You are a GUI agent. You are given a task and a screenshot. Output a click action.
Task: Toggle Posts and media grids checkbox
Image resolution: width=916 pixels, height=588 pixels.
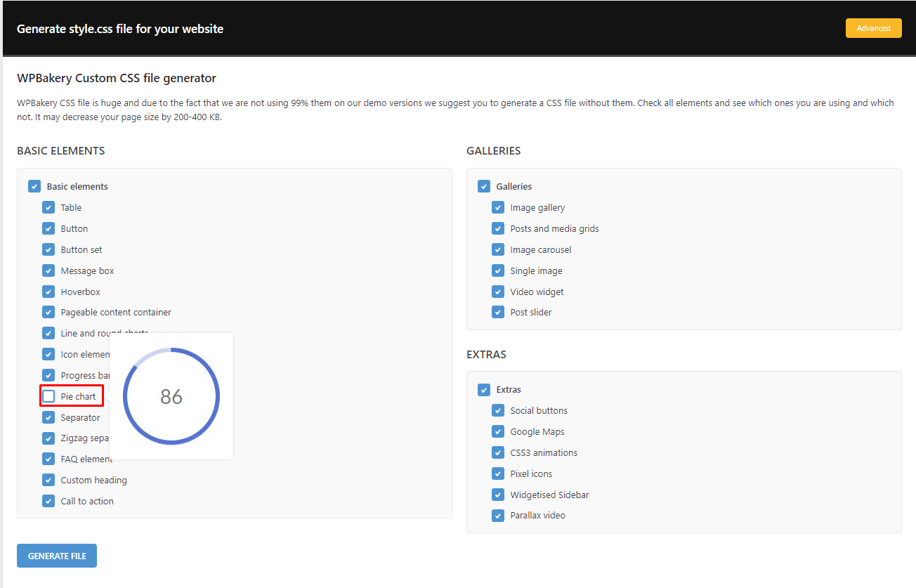(498, 228)
